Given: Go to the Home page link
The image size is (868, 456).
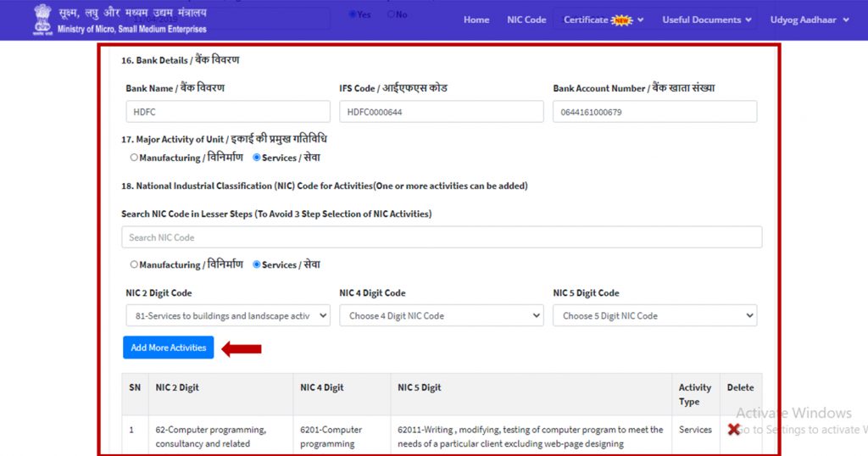Looking at the screenshot, I should click(476, 19).
